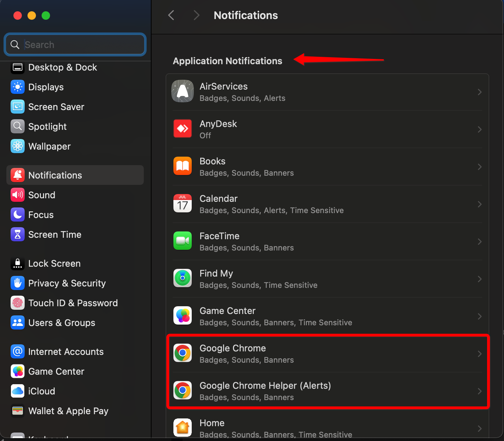Open the Focus settings pane
The image size is (504, 441).
coord(75,215)
